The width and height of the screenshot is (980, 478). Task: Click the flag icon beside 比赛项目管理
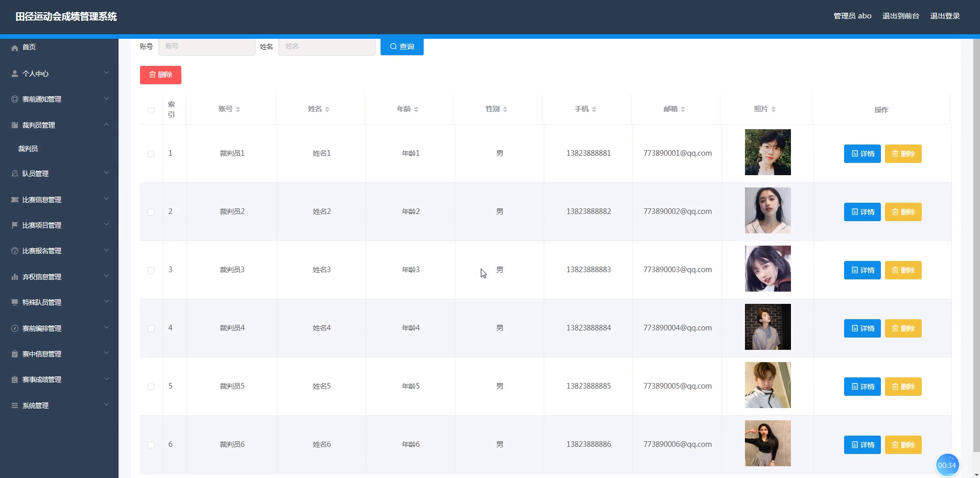point(15,225)
